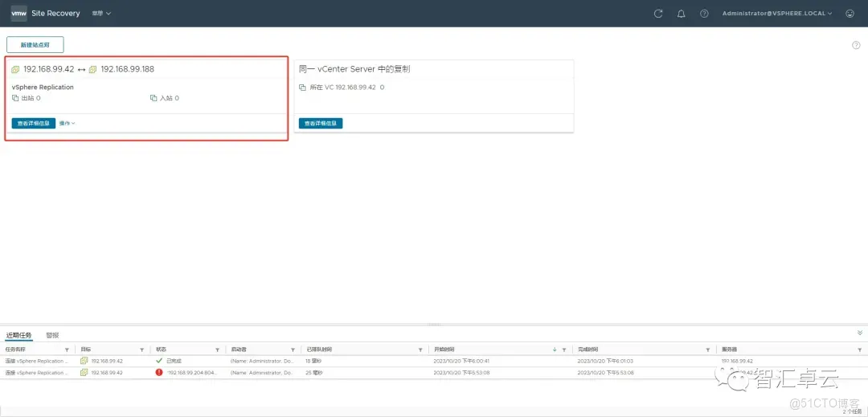Open the 菜单 dropdown next to Site Recovery

pyautogui.click(x=102, y=14)
